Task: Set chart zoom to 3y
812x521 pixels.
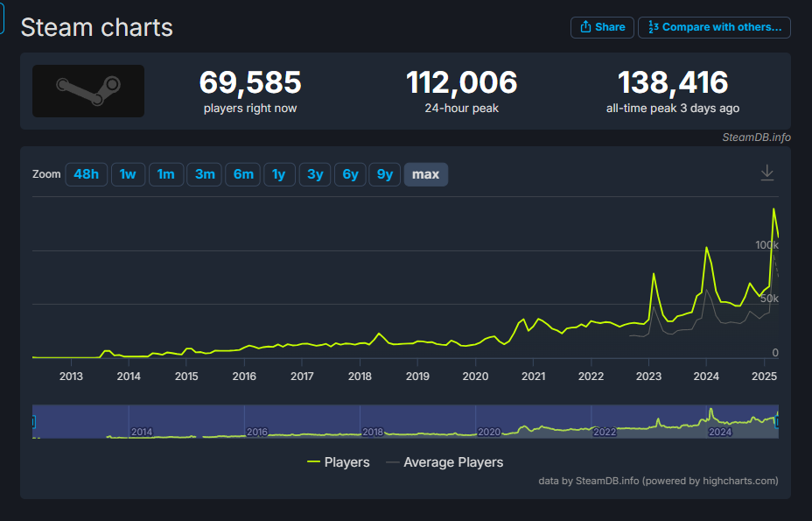Action: point(315,174)
